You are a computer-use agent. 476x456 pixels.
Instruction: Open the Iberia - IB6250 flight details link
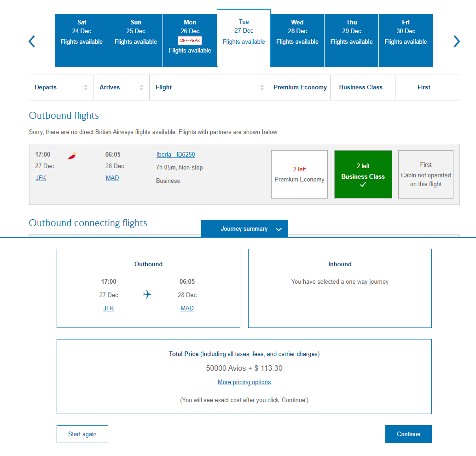[x=175, y=154]
